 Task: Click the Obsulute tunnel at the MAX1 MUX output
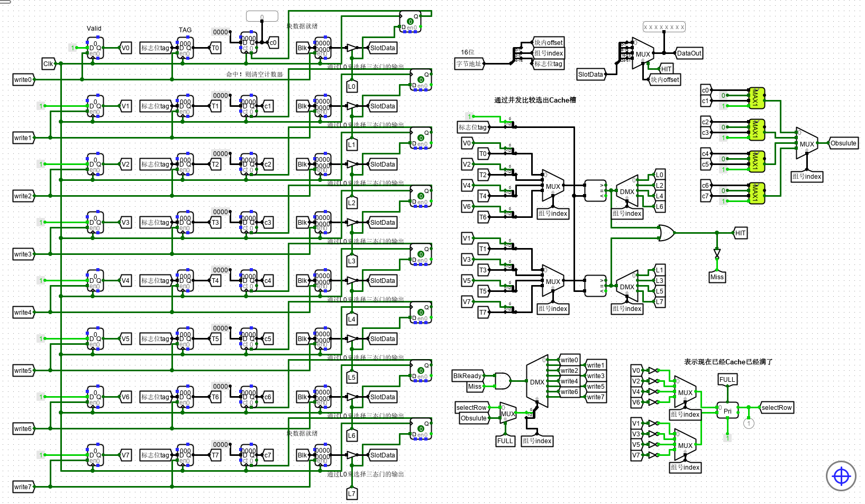point(843,143)
